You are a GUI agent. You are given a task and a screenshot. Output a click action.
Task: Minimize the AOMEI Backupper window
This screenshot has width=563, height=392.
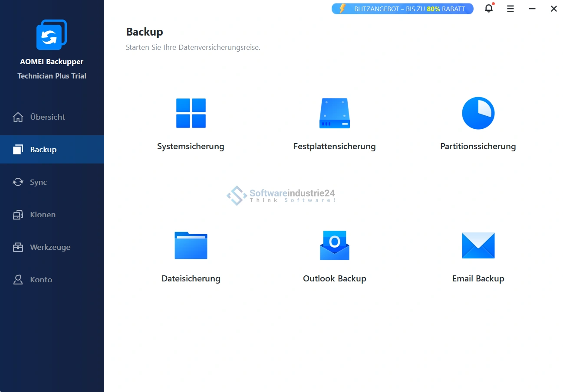[532, 9]
